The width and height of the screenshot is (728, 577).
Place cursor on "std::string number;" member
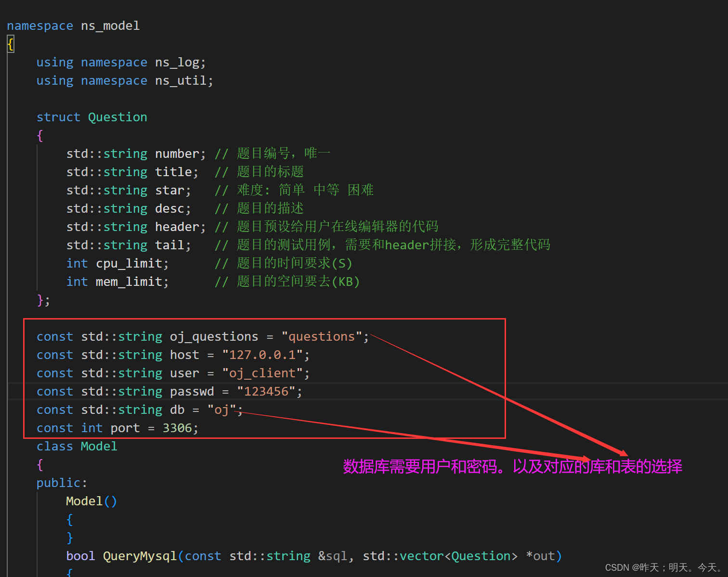click(x=136, y=154)
